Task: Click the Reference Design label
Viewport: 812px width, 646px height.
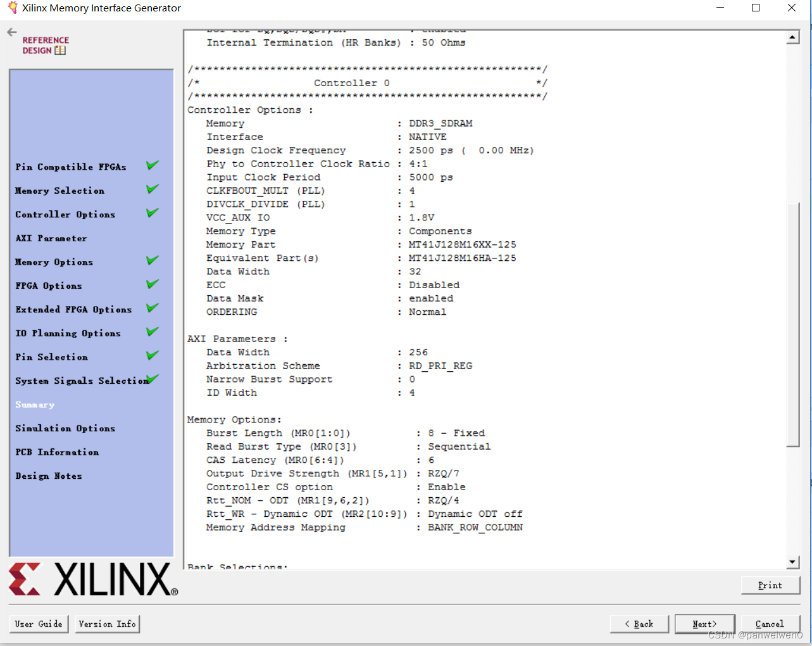Action: click(x=46, y=45)
